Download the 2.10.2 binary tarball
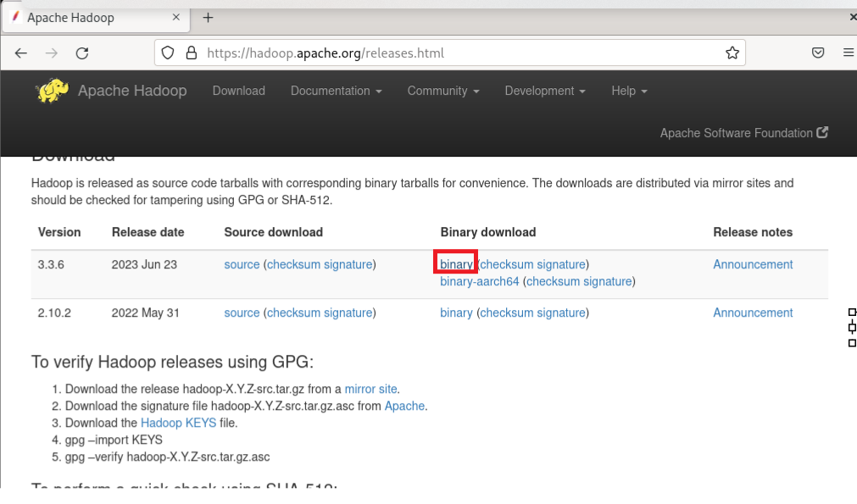The width and height of the screenshot is (857, 504). (456, 313)
